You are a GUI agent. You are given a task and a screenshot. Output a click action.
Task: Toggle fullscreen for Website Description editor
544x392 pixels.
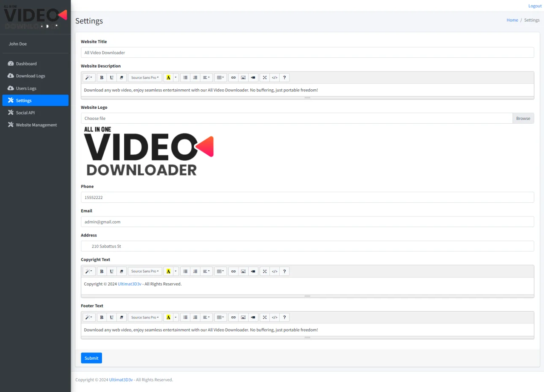coord(265,78)
